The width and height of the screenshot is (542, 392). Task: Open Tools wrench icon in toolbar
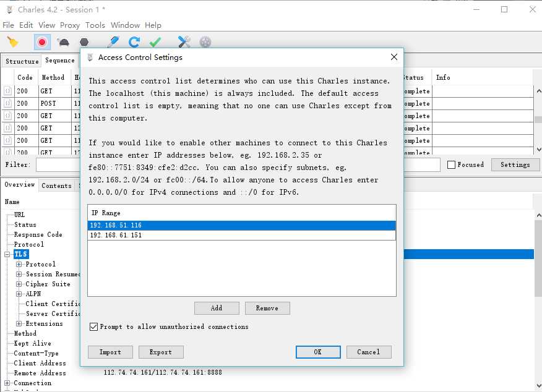click(x=184, y=42)
